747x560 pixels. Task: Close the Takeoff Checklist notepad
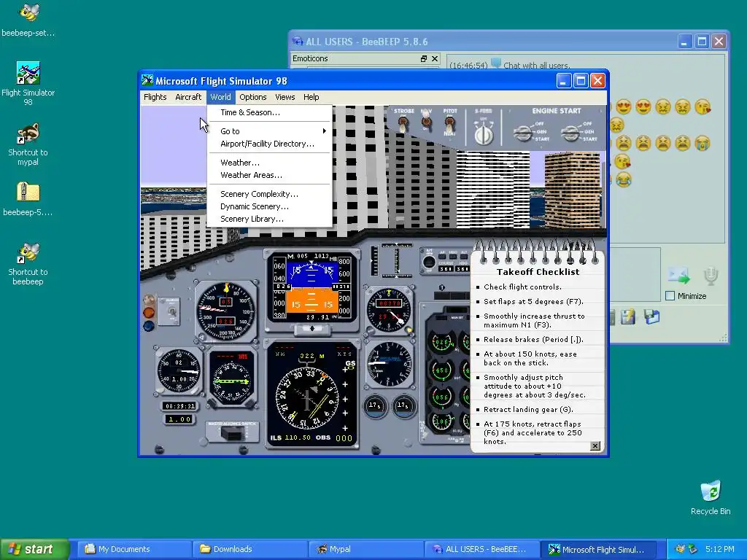coord(595,446)
